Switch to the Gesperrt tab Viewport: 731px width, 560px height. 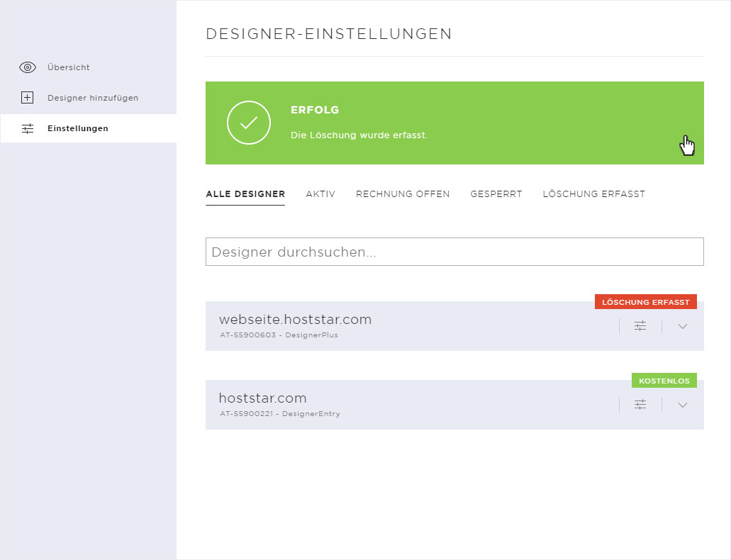pos(496,194)
